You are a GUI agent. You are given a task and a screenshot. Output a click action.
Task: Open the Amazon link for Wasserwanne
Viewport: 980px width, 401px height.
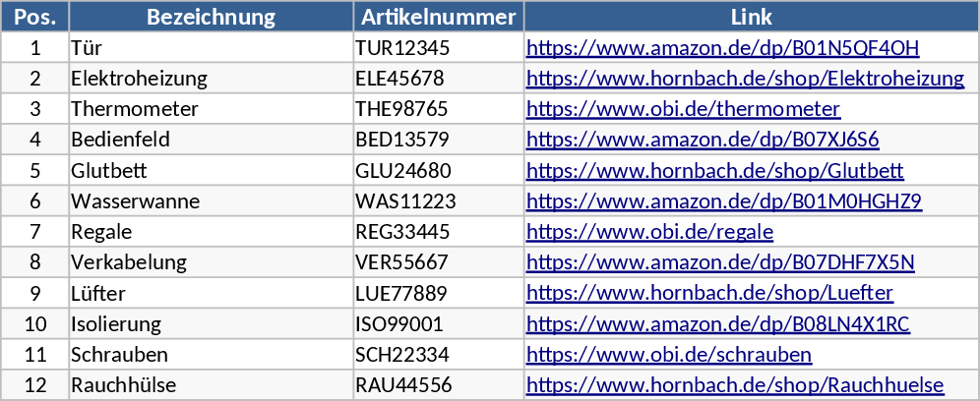click(x=723, y=201)
